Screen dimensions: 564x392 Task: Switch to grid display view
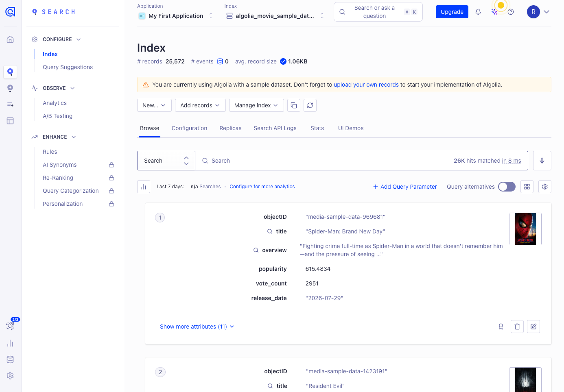(527, 187)
